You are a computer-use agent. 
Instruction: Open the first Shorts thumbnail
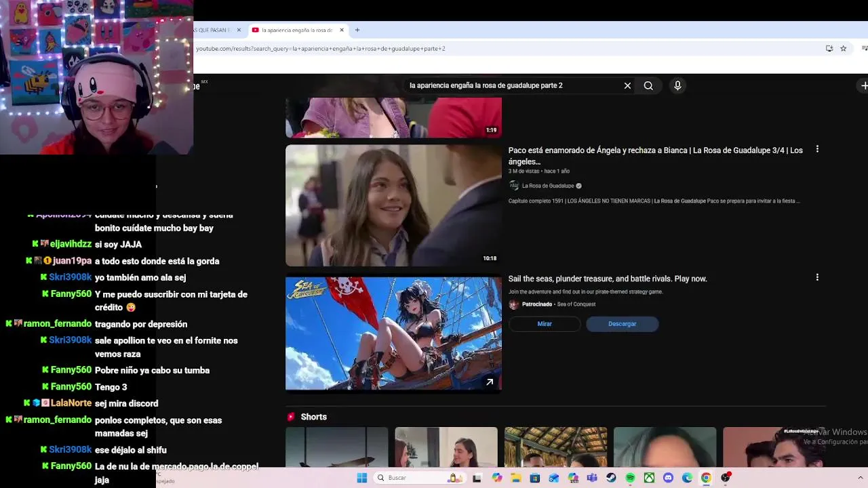click(337, 447)
